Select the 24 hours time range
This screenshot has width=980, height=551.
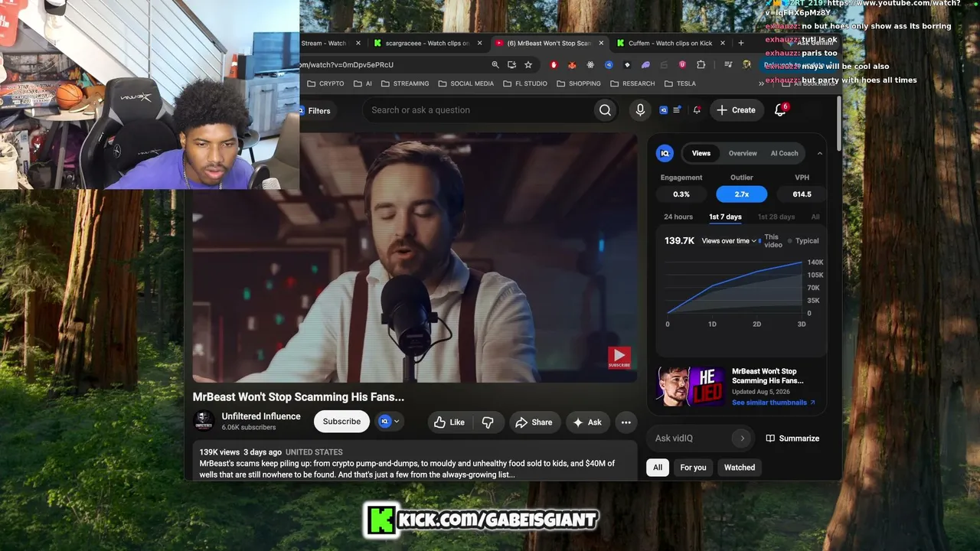[x=678, y=217]
